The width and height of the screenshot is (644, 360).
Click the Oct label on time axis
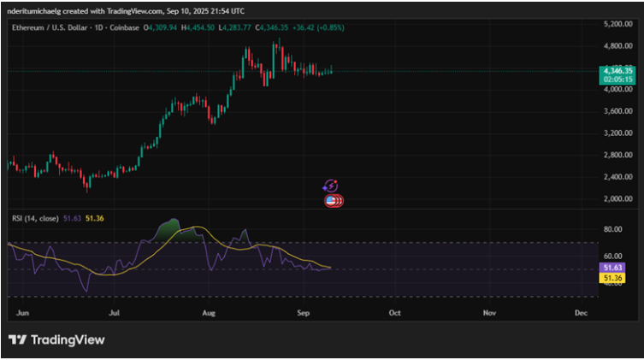coord(395,314)
